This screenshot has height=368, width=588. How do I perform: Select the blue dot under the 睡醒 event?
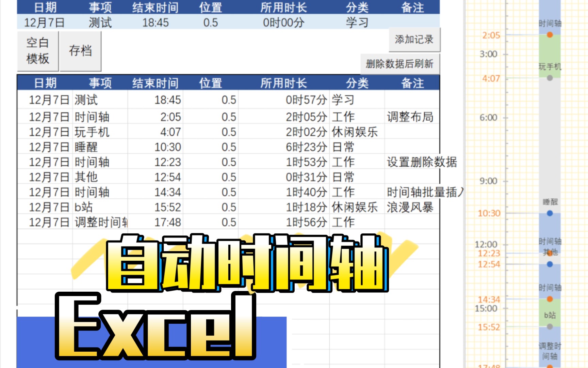[x=549, y=214]
